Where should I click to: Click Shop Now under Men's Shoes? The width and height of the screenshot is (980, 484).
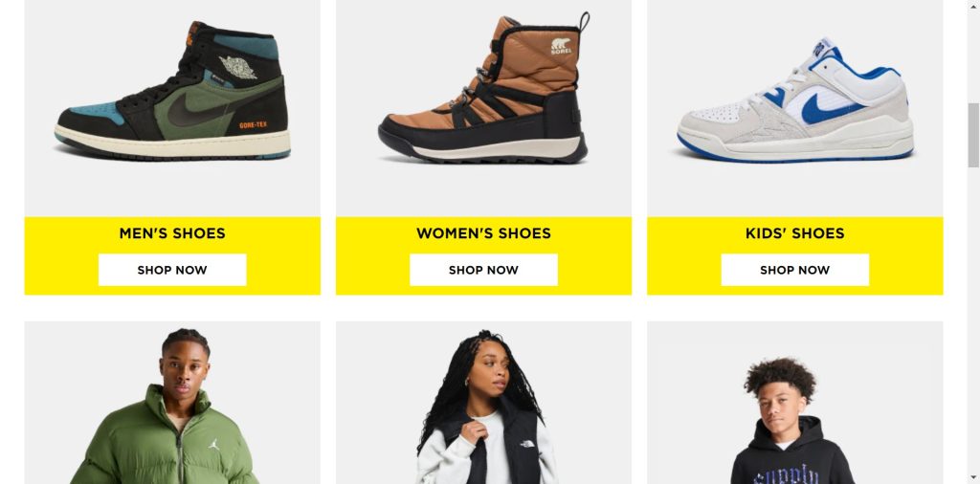172,270
